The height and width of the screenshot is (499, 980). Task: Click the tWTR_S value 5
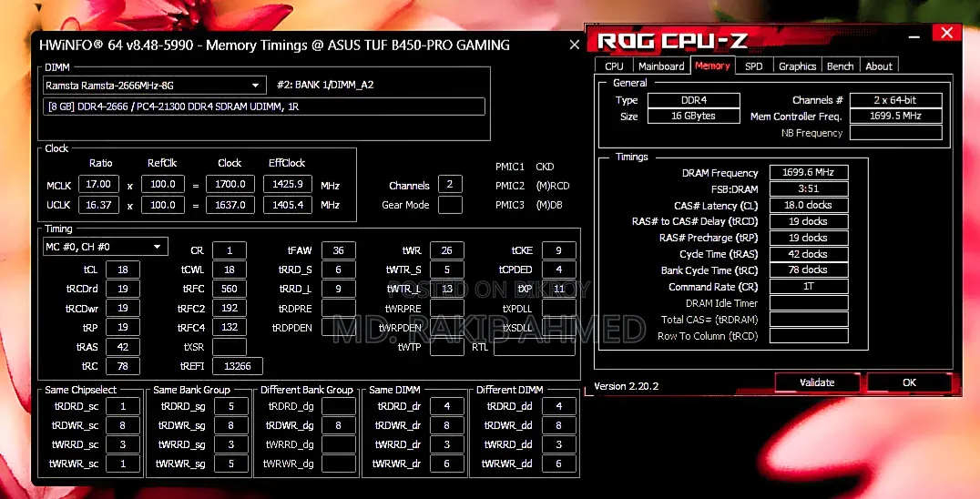tap(447, 270)
